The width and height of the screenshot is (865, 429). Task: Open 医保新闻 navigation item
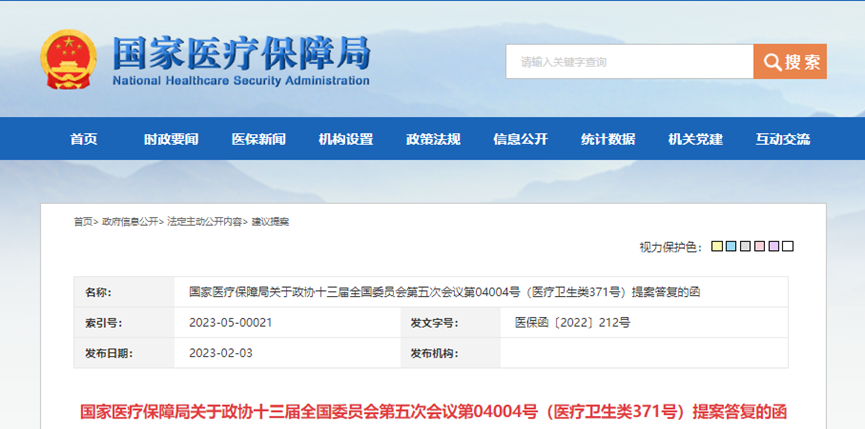coord(258,139)
